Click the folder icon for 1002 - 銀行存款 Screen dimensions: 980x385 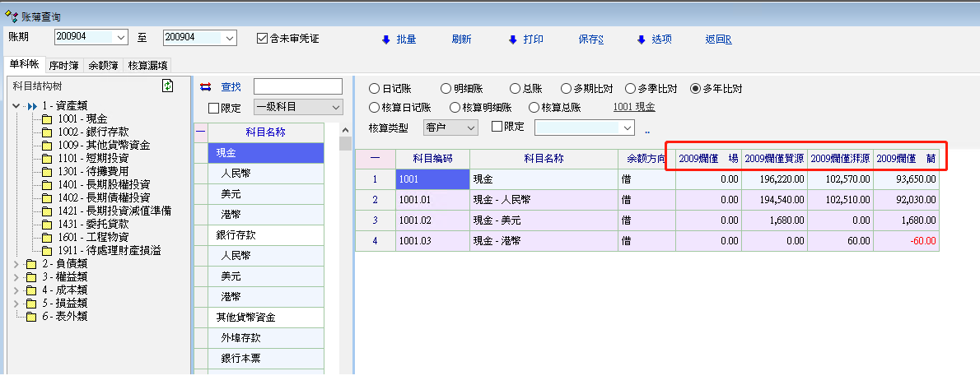(47, 132)
